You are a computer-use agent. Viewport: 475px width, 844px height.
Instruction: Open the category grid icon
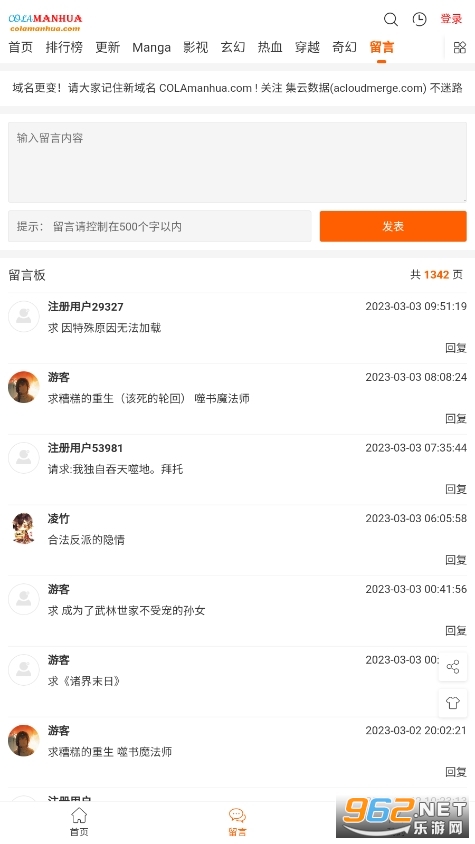click(459, 47)
